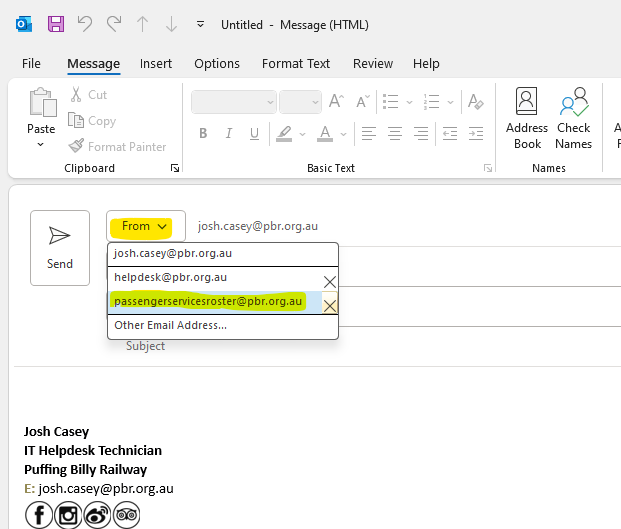The width and height of the screenshot is (621, 529).
Task: Save the message with the floppy disk icon
Action: [x=56, y=25]
